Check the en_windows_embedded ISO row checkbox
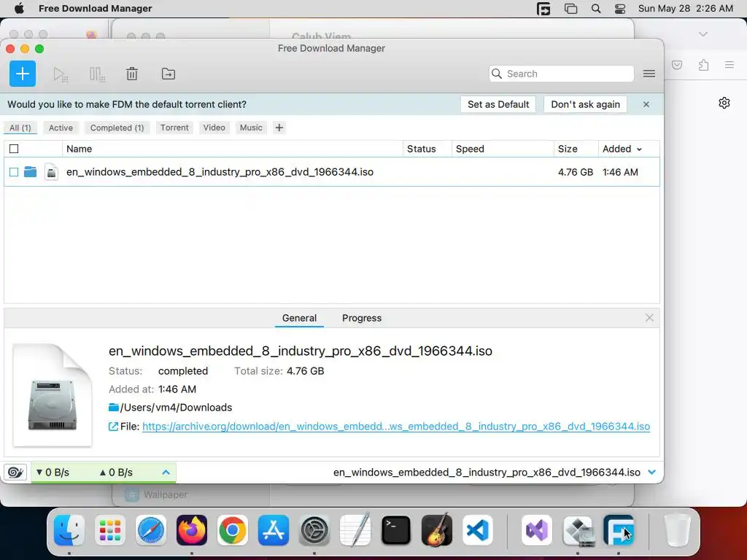The height and width of the screenshot is (560, 747). pyautogui.click(x=14, y=172)
